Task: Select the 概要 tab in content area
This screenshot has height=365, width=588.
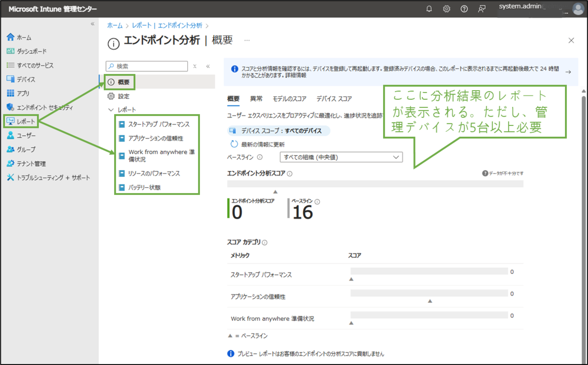Action: coord(234,98)
